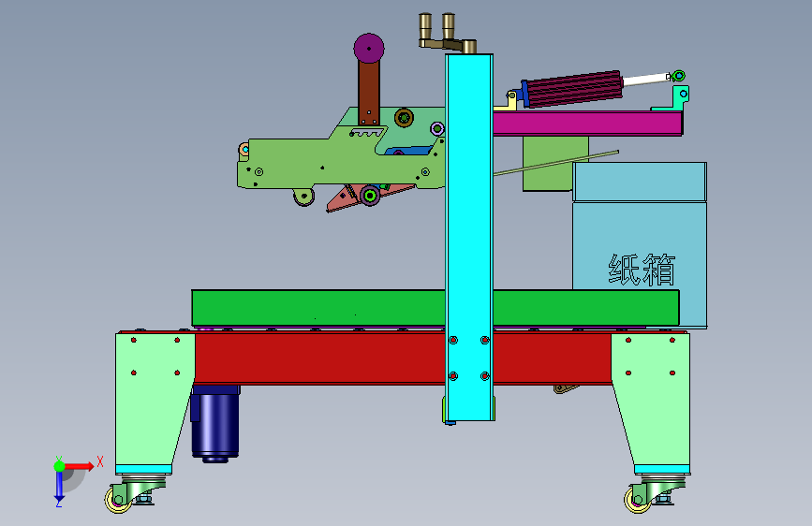Click the red X axis arrow of the triad
The image size is (812, 526).
tap(80, 466)
